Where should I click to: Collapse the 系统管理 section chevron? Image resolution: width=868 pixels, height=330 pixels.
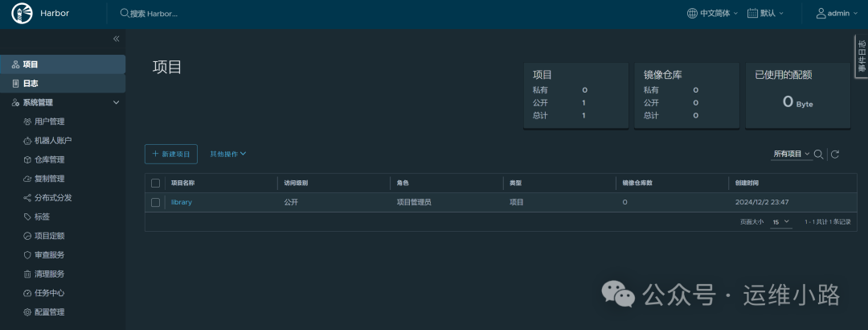pos(117,102)
